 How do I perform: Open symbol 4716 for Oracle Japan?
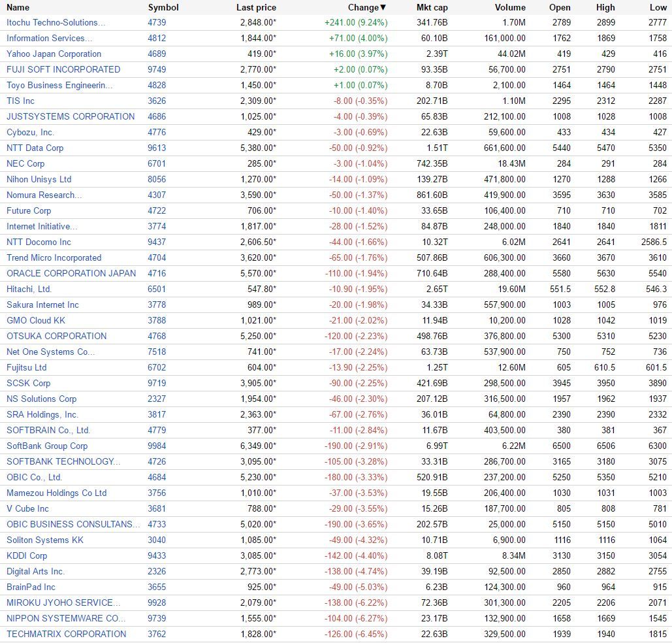157,273
